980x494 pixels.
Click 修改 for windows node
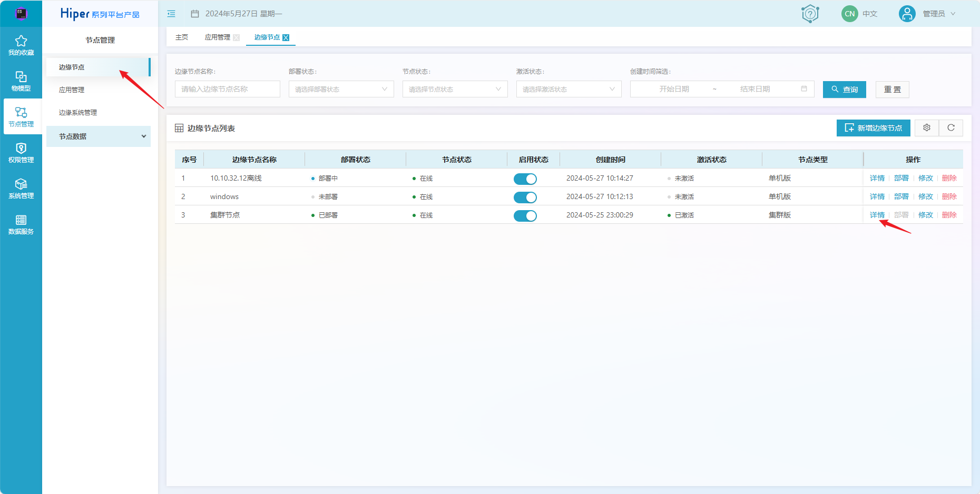pyautogui.click(x=926, y=196)
